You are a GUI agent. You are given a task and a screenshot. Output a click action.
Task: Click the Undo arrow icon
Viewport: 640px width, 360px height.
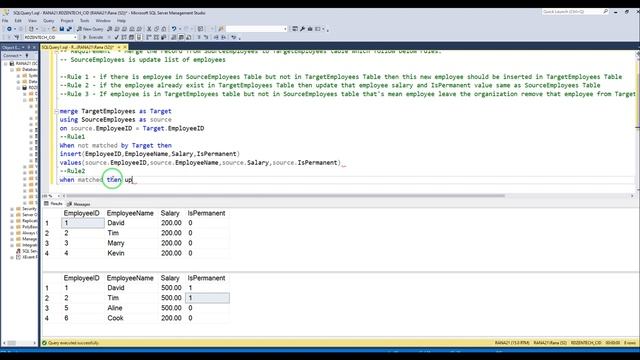(174, 29)
